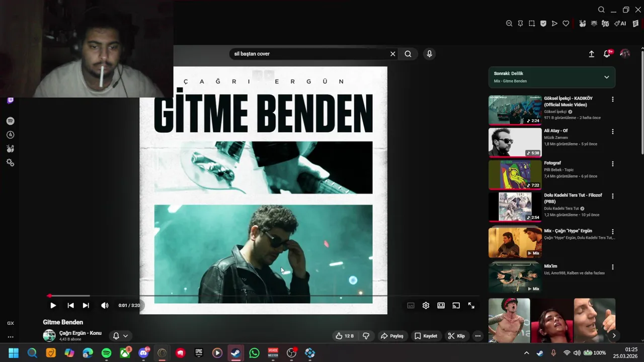The width and height of the screenshot is (644, 362).
Task: Open browser settings gears in sidebar
Action: point(10,163)
